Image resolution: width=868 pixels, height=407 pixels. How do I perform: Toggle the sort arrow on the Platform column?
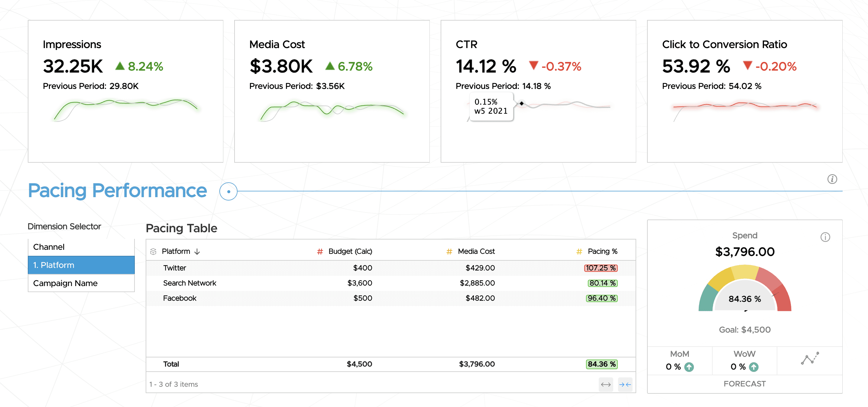click(x=197, y=251)
